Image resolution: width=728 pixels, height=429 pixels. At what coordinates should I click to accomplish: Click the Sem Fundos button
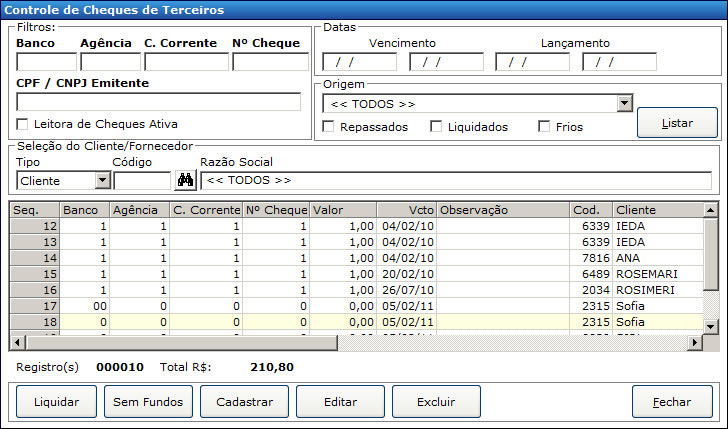click(x=148, y=402)
